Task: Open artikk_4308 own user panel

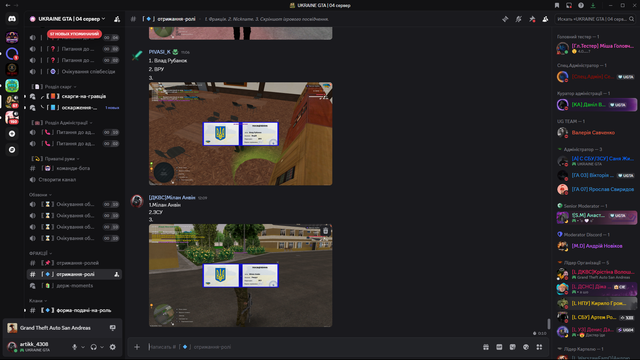Action: [34, 347]
